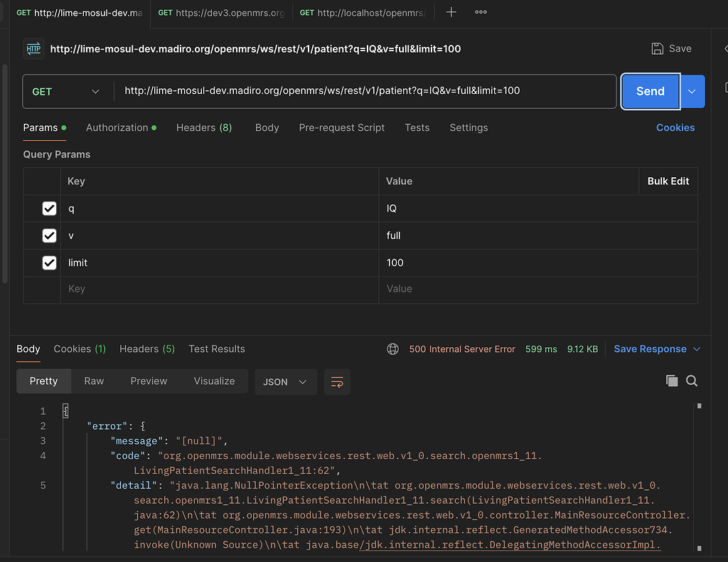728x562 pixels.
Task: Open the search in response body icon
Action: [692, 381]
